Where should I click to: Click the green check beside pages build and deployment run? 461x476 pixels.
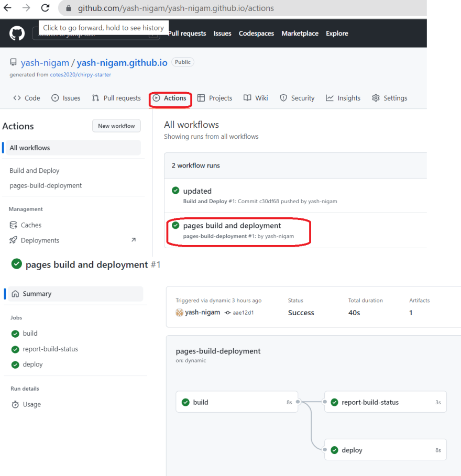point(175,225)
